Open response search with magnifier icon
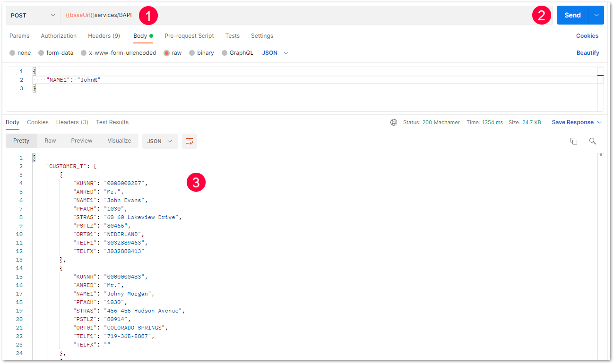This screenshot has height=364, width=614. point(592,141)
